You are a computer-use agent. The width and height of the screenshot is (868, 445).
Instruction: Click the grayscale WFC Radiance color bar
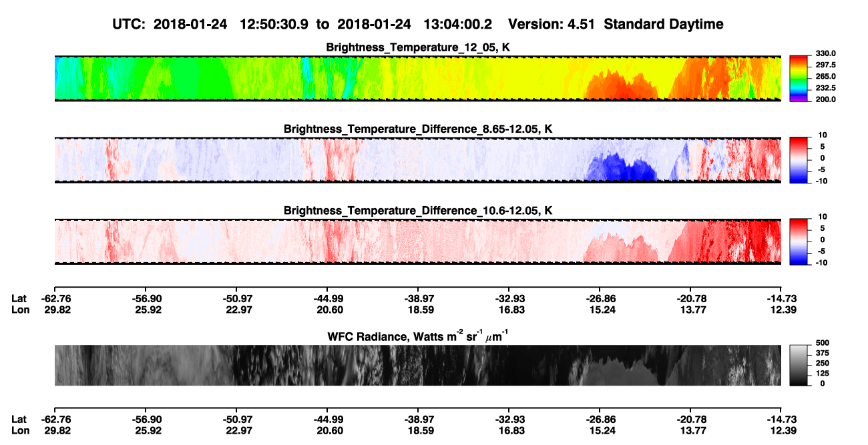click(799, 365)
